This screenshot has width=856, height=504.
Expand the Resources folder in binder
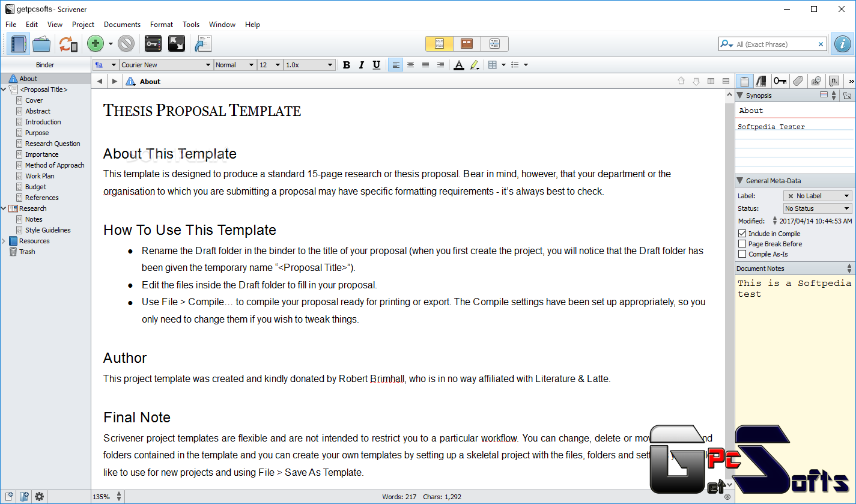[4, 241]
